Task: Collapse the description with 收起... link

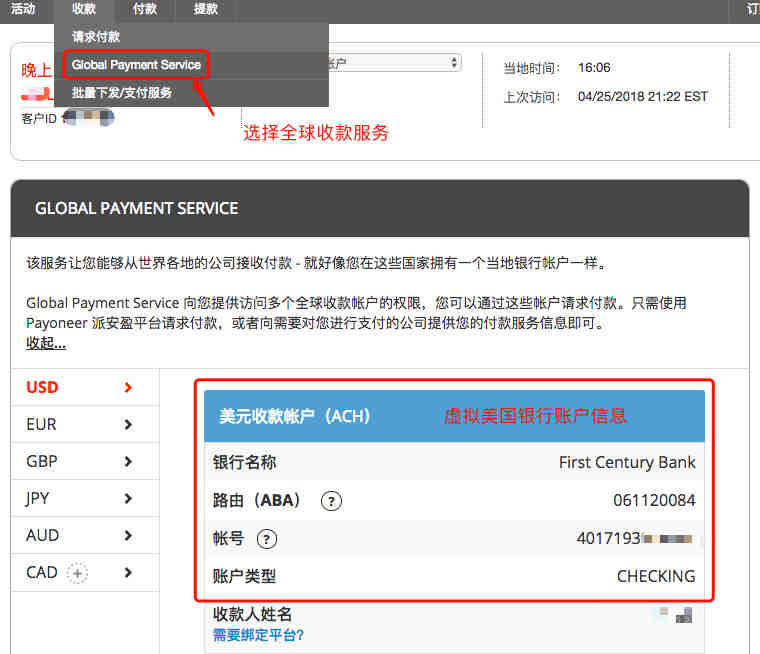Action: 46,343
